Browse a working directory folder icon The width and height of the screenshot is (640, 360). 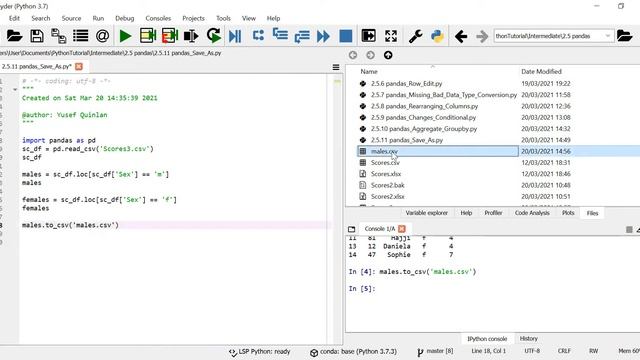(624, 36)
